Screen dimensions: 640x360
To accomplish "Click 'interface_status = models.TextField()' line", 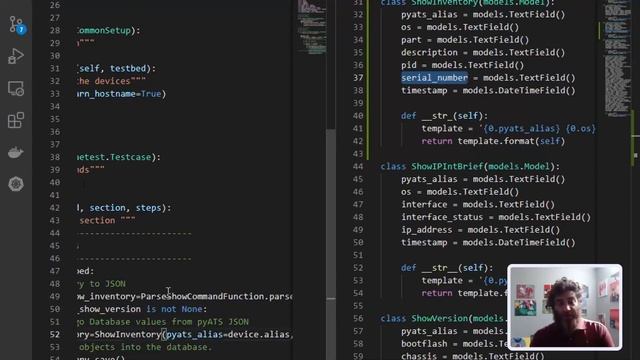I will click(496, 217).
